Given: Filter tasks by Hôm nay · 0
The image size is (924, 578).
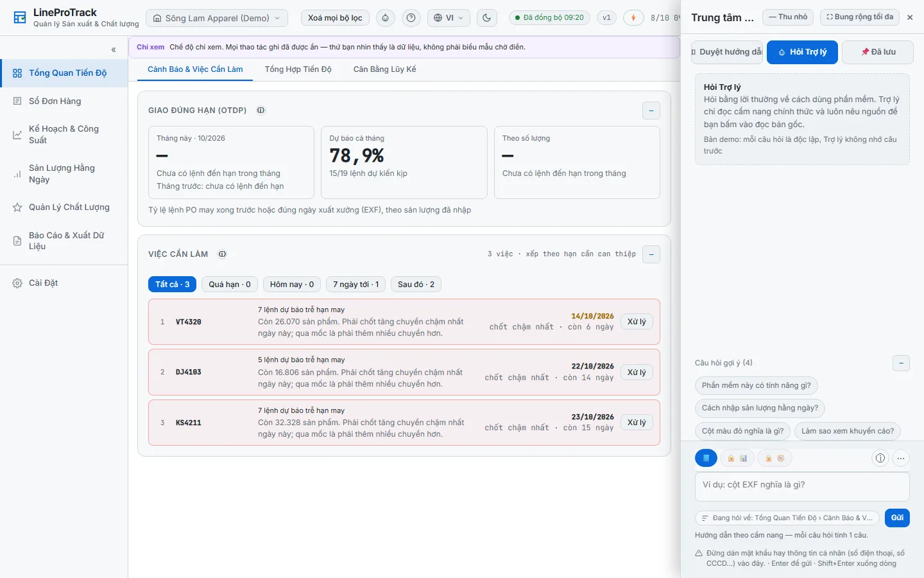Looking at the screenshot, I should (x=292, y=285).
